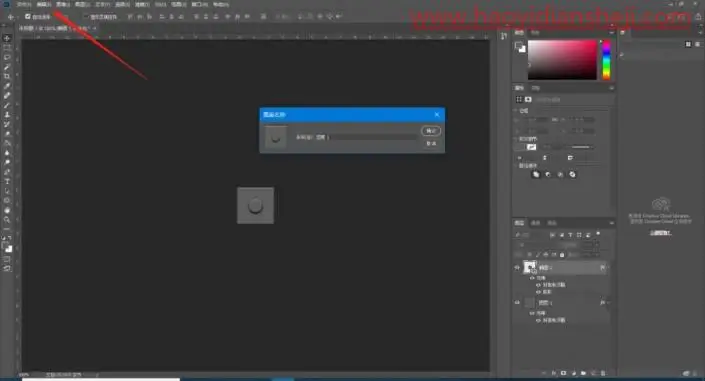
Task: Hide the lower unselected layer via eye icon
Action: [x=517, y=302]
